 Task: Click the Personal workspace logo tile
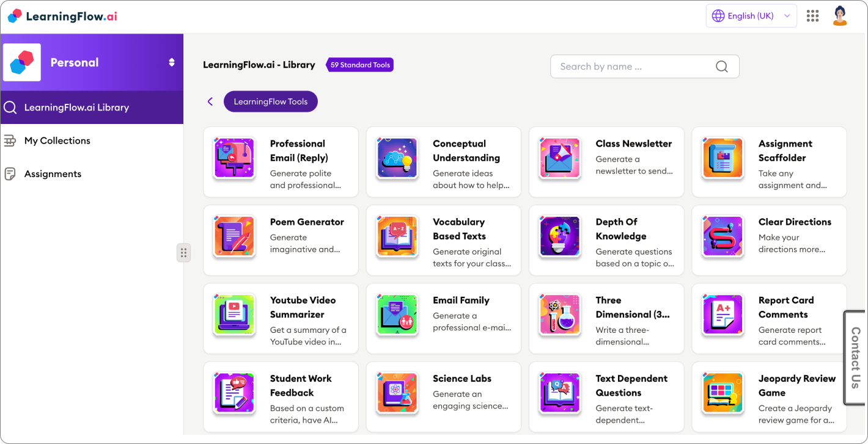22,62
